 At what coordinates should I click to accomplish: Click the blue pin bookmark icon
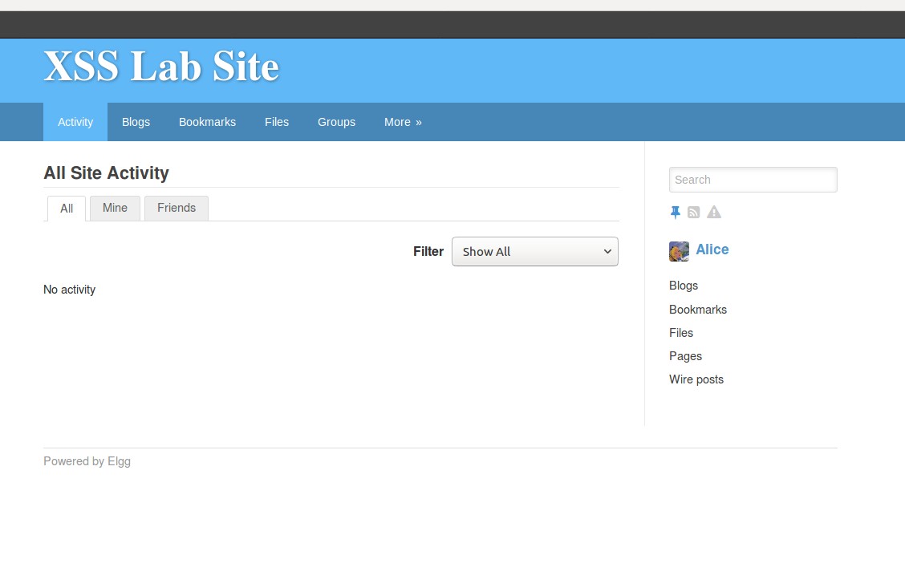point(675,213)
